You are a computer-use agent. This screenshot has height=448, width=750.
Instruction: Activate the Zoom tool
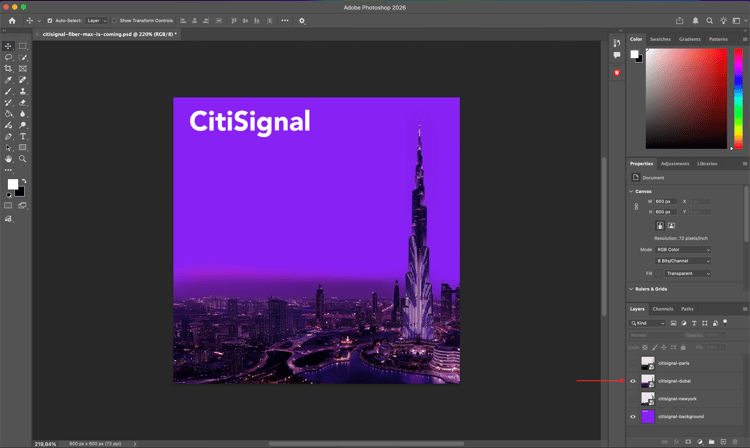coord(23,159)
